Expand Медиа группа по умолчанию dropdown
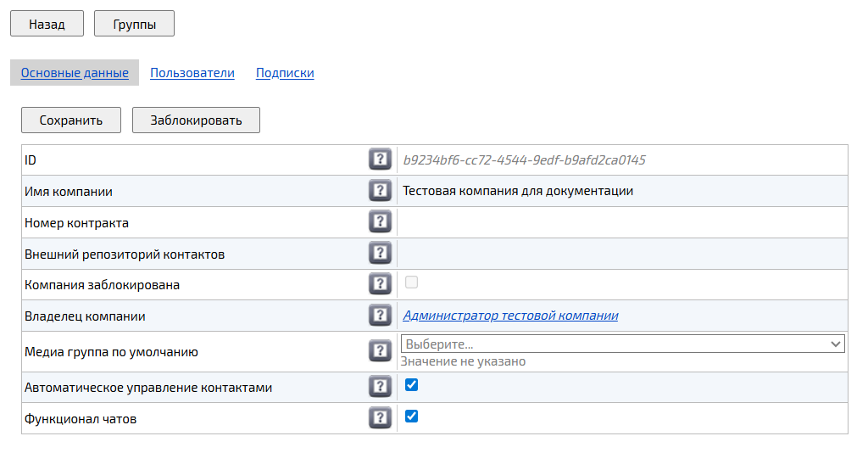This screenshot has height=453, width=868. click(622, 344)
